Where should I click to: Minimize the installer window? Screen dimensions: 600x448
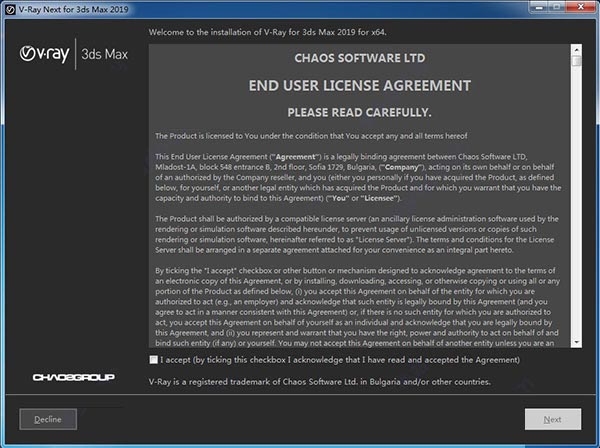pos(540,7)
